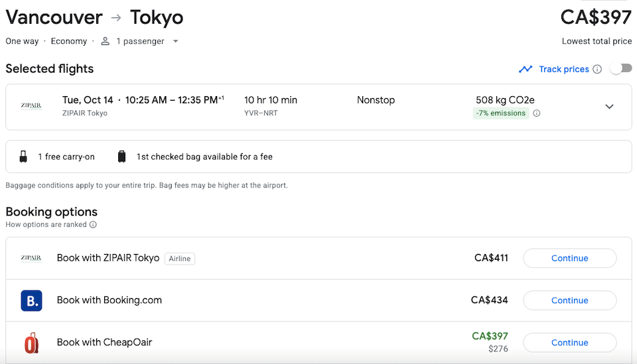Click the 'How options are ranked' text
The height and width of the screenshot is (364, 637).
(46, 224)
